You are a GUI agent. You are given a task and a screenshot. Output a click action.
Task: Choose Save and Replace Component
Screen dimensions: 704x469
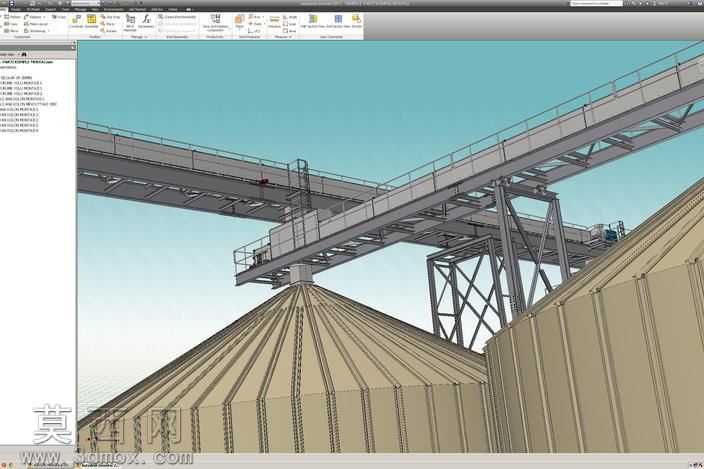coord(216,22)
